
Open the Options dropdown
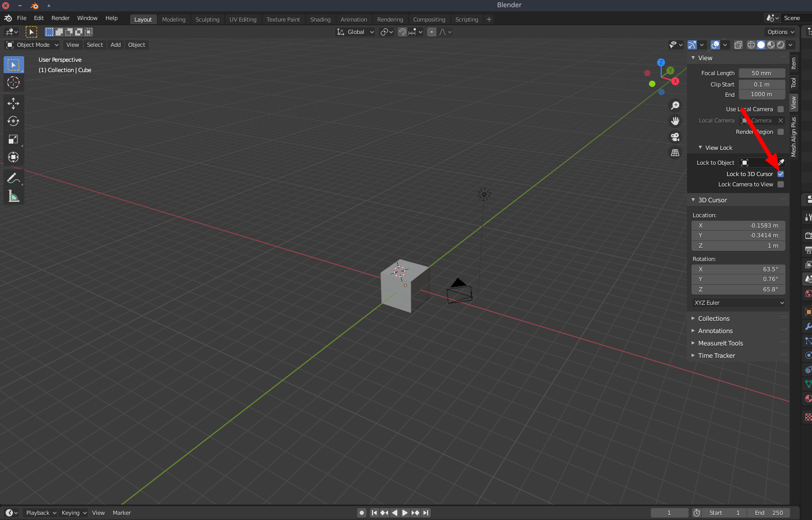781,32
